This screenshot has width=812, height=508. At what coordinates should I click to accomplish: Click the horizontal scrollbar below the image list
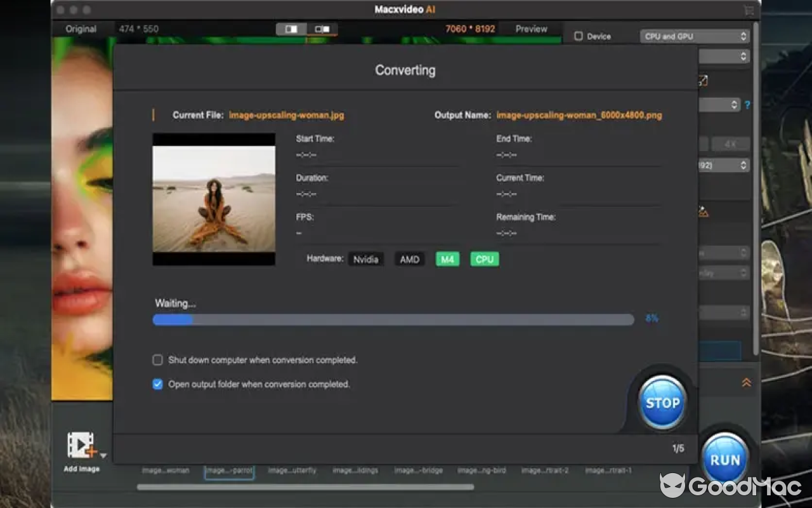point(305,487)
